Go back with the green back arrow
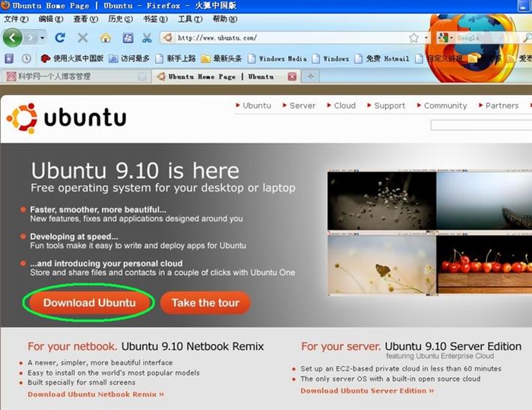 coord(13,37)
